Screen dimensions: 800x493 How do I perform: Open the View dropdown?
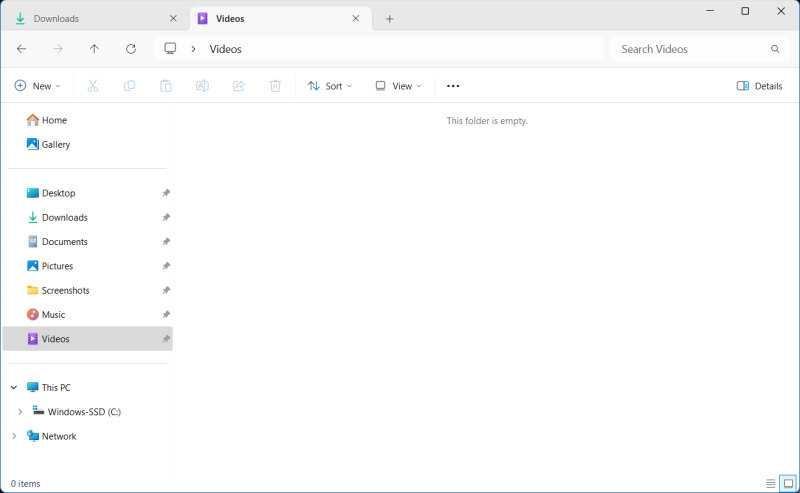(398, 86)
